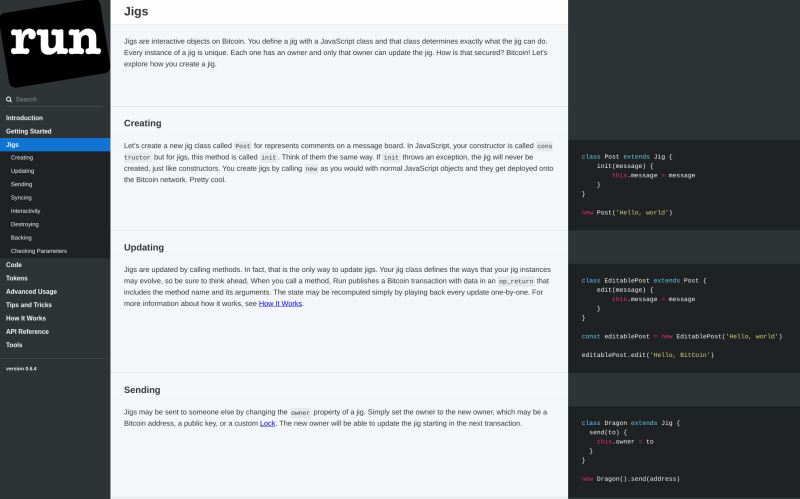Screen dimensions: 800x499
Task: Click code line 'init(message) {'
Action: click(x=625, y=166)
